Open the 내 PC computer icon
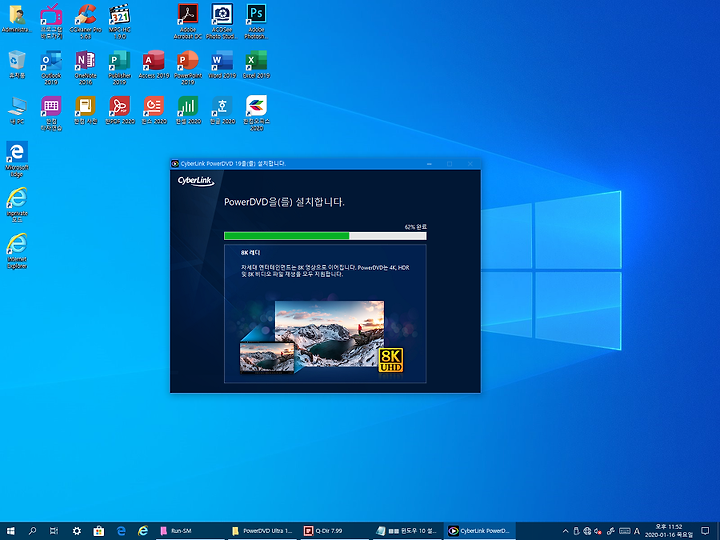Screen dimensions: 720x540 click(x=17, y=111)
